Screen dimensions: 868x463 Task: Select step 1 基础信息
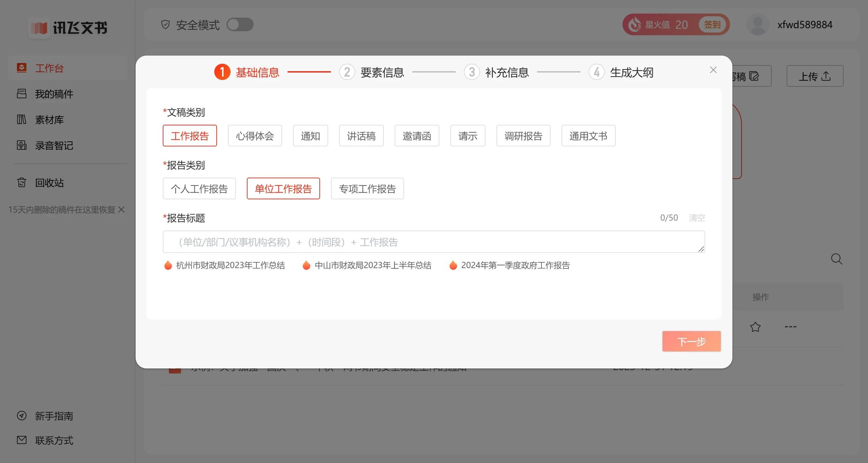(247, 72)
